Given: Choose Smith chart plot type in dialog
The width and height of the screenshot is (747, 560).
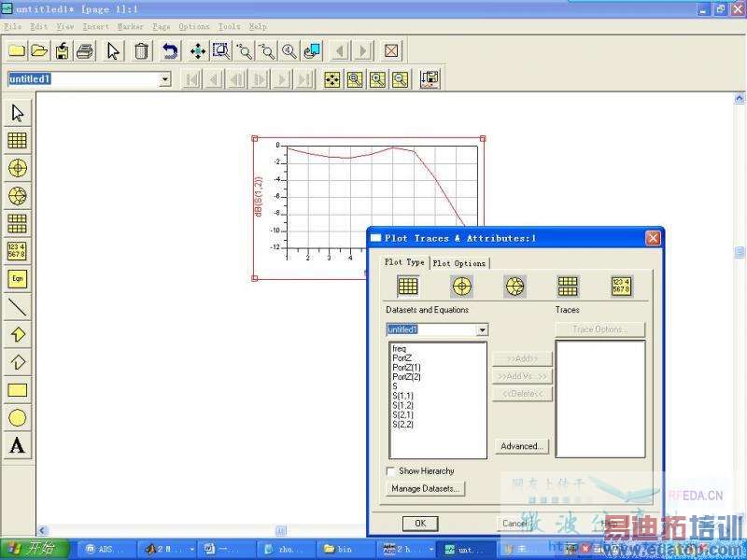Looking at the screenshot, I should pos(515,287).
